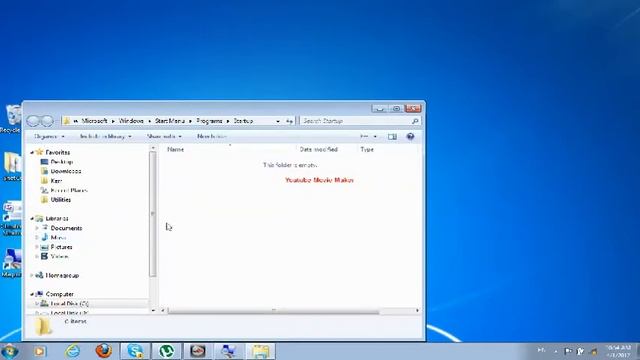Expand the Homegroup node
Viewport: 640px width, 360px height.
[x=32, y=276]
